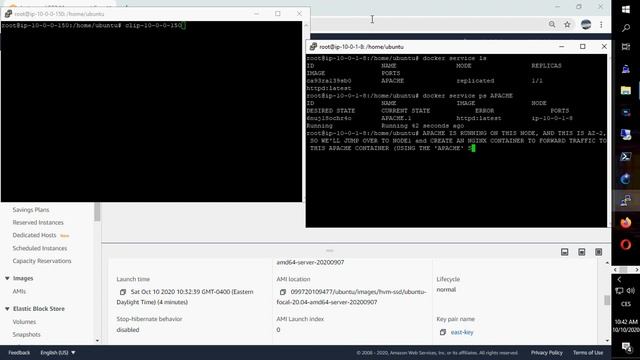Open Volumes under Elastic Block Store
Screen dimensions: 640x360
click(24, 322)
